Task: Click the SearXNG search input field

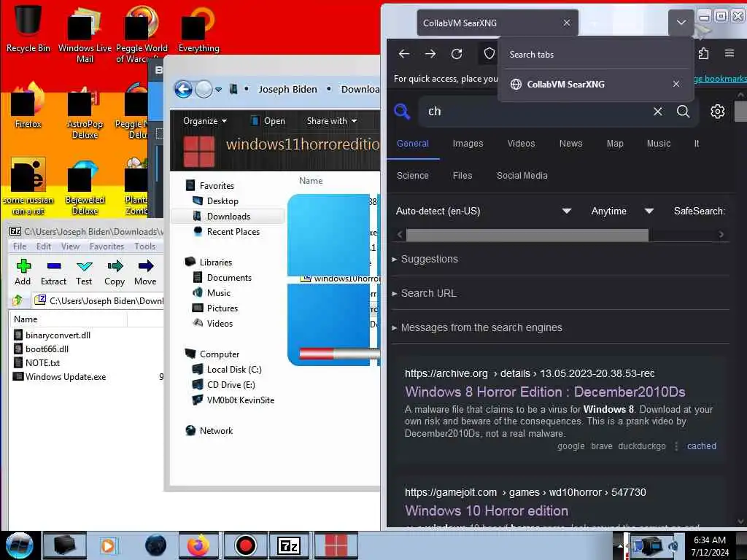Action: (x=538, y=112)
